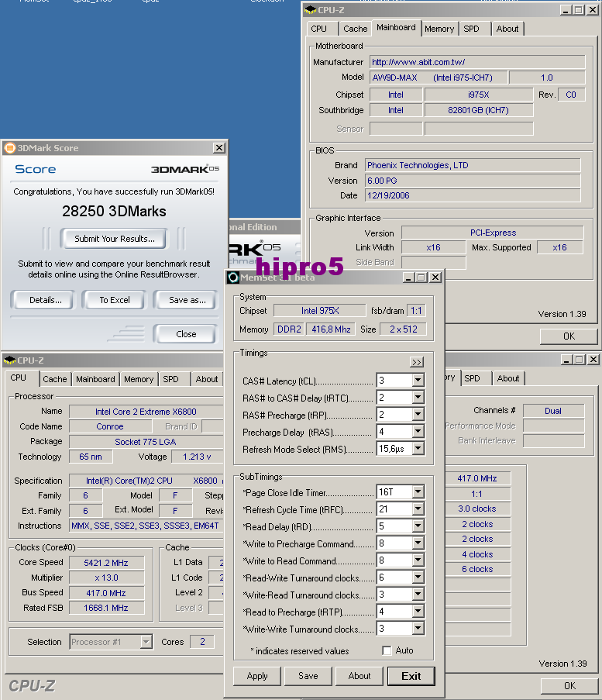Click the Intel Core 2 Extreme X6800 name field
The image size is (602, 700).
[x=146, y=412]
